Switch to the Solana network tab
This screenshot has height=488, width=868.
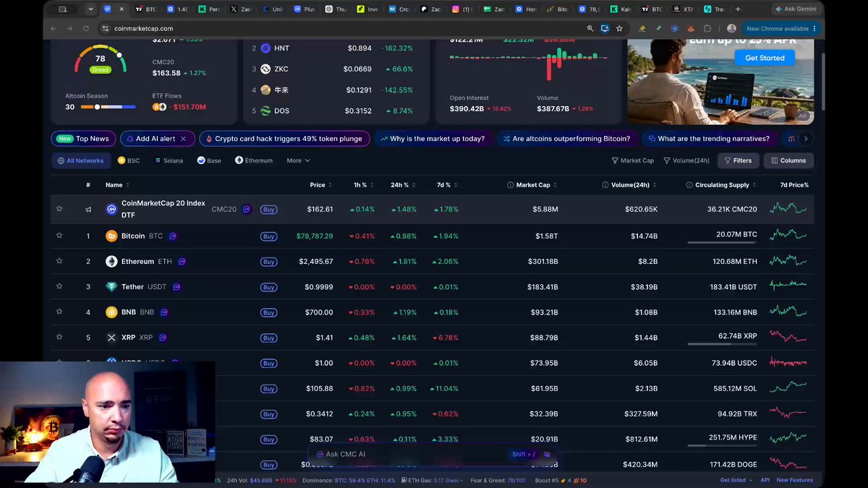(169, 160)
